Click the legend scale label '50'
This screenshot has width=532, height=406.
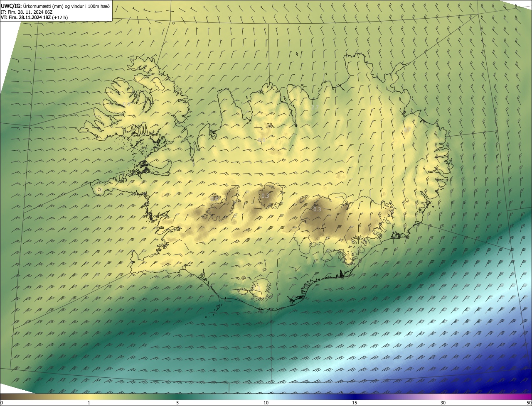click(528, 403)
